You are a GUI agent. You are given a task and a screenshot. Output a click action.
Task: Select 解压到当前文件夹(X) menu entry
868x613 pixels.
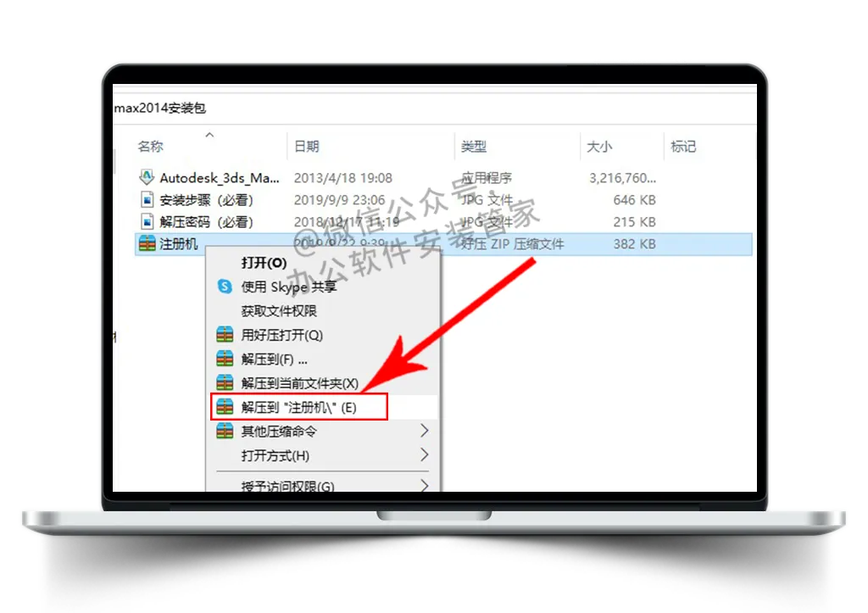point(299,383)
